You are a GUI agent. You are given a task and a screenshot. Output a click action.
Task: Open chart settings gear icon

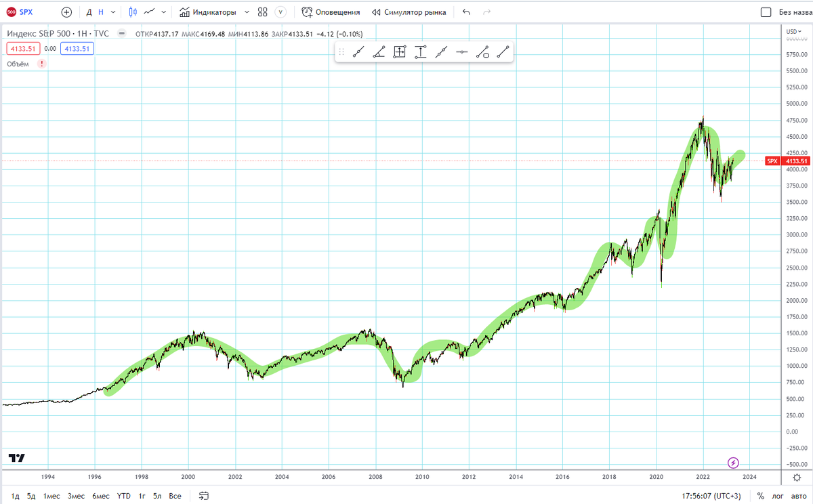[x=797, y=478]
